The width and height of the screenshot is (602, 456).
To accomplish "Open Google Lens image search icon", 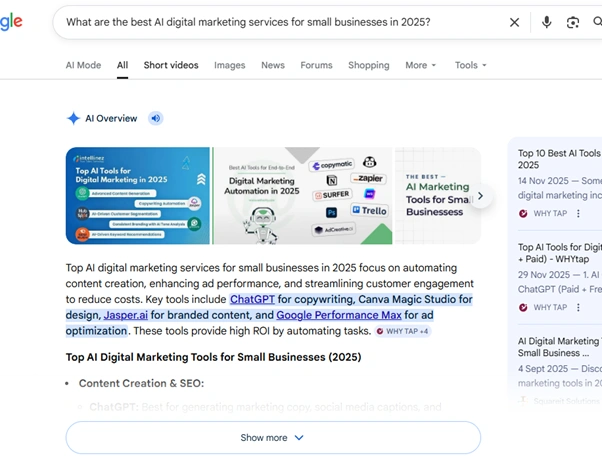I will coord(573,22).
